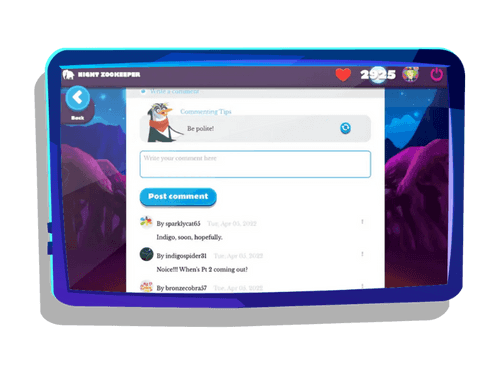The width and height of the screenshot is (500, 375).
Task: Open options menu for indigospider31 comment
Action: click(362, 254)
